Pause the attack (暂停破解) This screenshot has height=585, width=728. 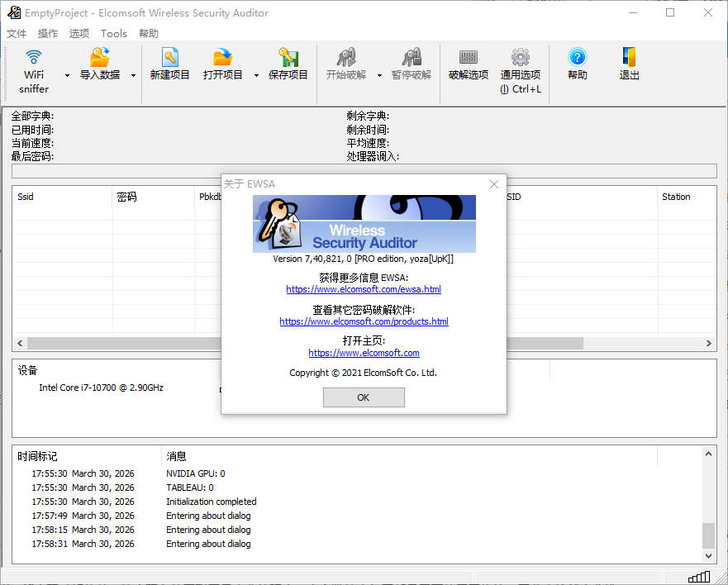click(x=412, y=64)
